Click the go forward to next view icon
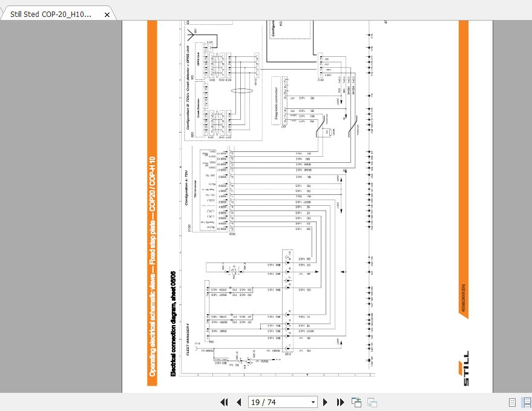This screenshot has height=411, width=532. 372,403
